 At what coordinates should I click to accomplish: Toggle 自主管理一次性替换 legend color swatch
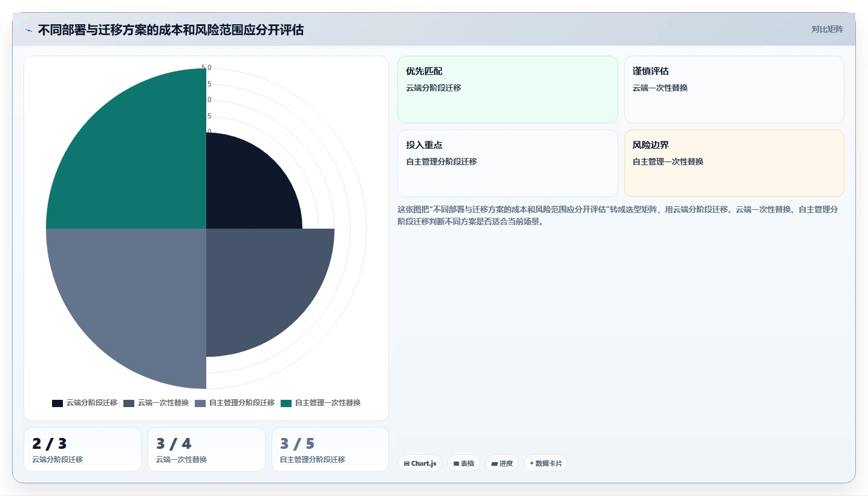coord(286,403)
